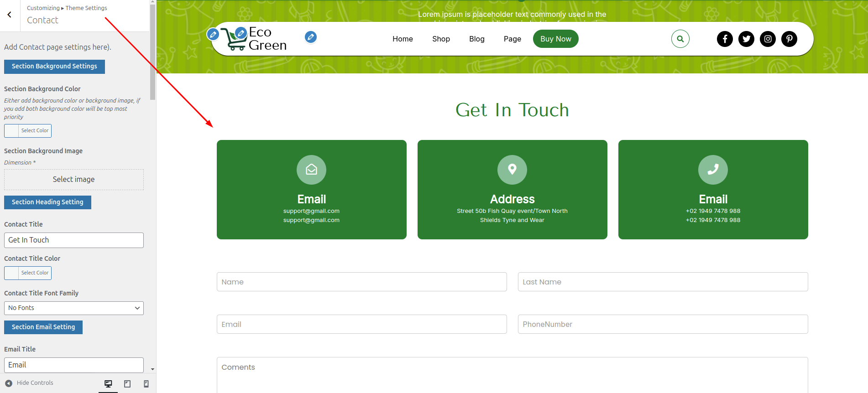
Task: Click the edit pencil left of logo
Action: [213, 34]
